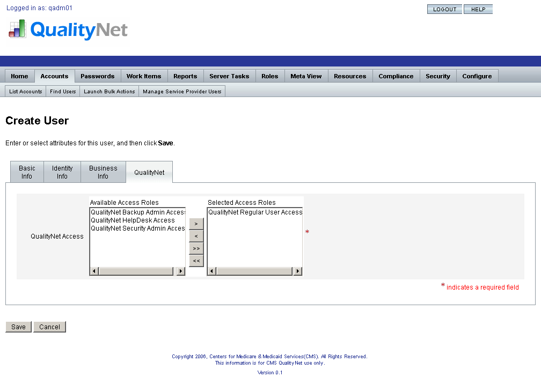Click the 'Create User' heading
541x392 pixels.
tap(37, 121)
